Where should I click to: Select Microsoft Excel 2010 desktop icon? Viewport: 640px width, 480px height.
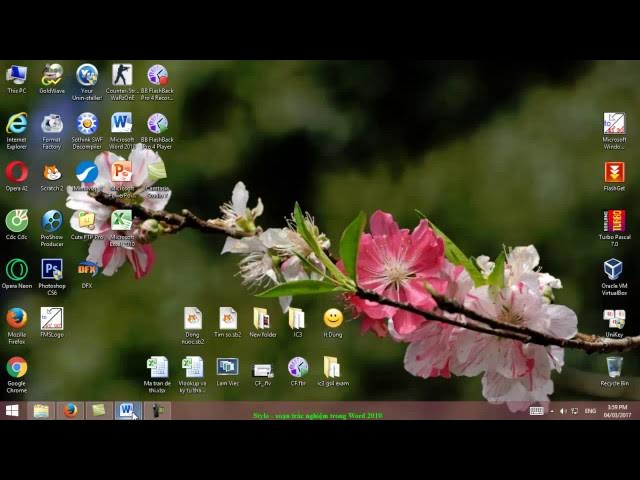click(x=122, y=228)
